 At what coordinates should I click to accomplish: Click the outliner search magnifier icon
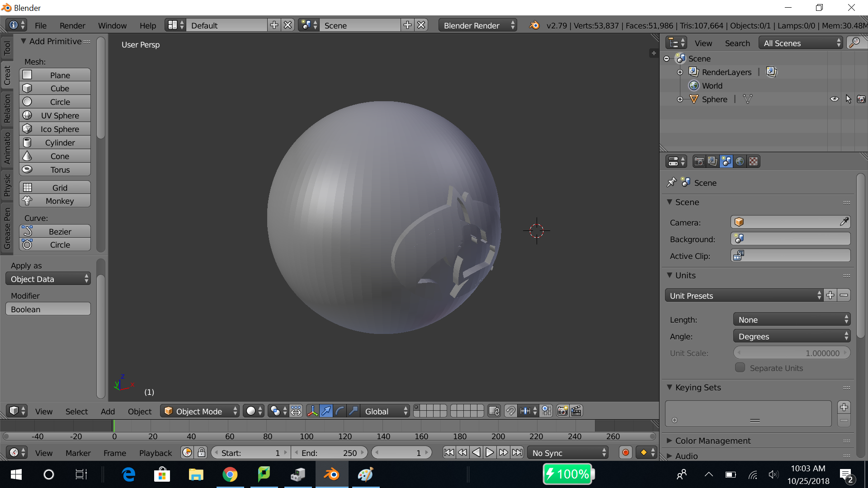854,43
